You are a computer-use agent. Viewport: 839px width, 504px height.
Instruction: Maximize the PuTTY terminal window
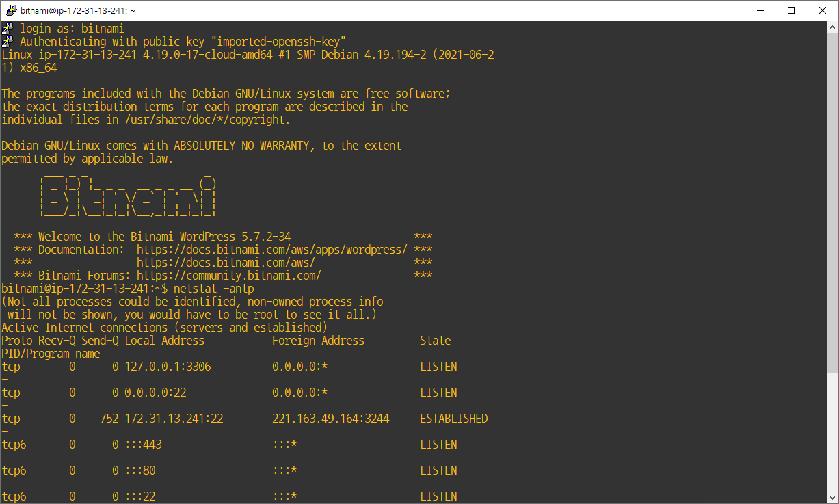[x=792, y=10]
